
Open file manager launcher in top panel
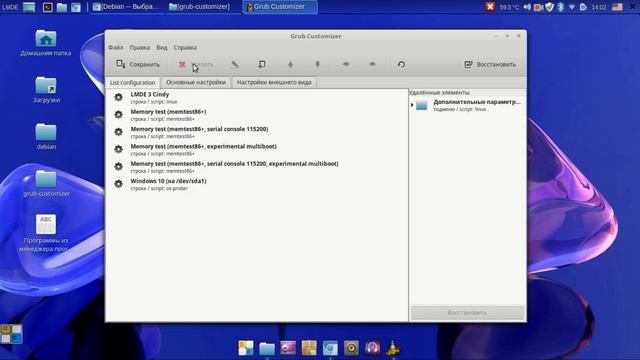(62, 7)
